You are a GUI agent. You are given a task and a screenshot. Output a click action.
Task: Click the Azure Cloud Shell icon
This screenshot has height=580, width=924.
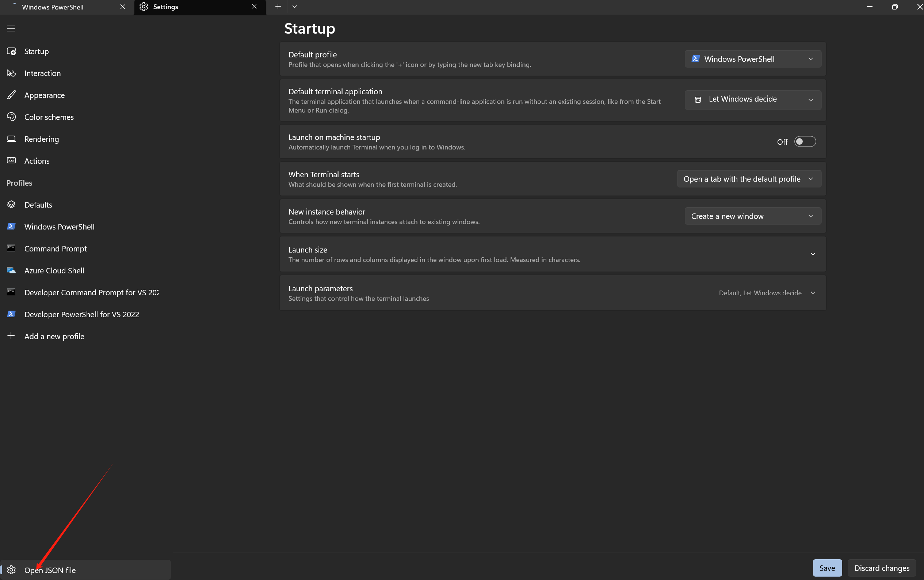(11, 270)
